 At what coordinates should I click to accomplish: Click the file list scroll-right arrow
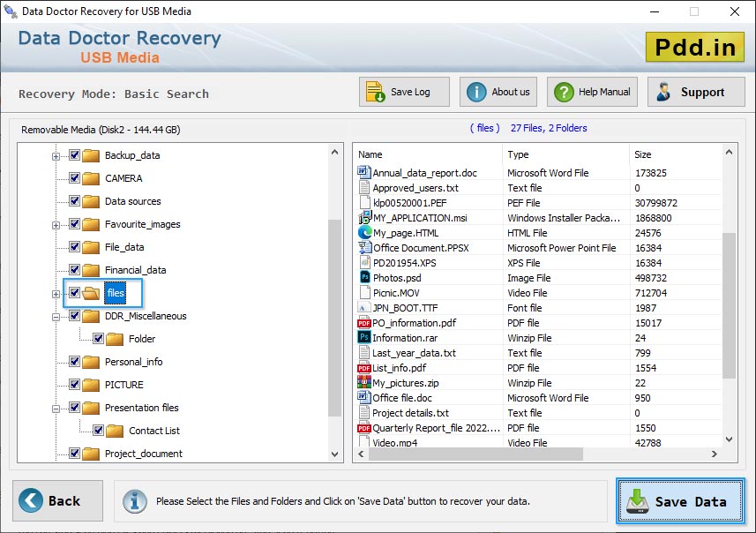point(715,454)
